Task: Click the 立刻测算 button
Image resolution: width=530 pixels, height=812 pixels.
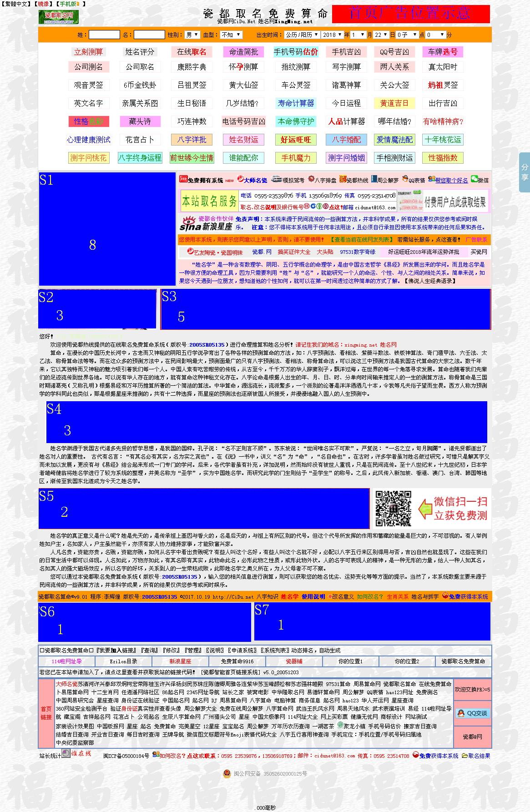Action: [x=89, y=52]
